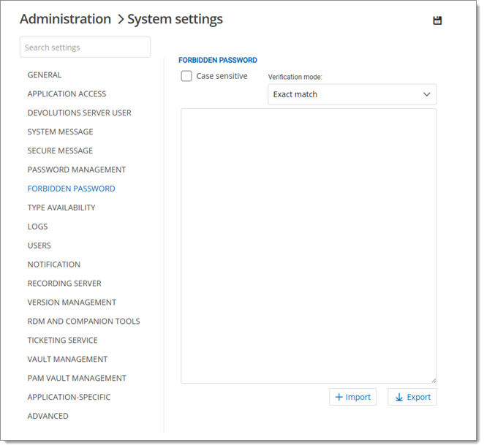484x448 pixels.
Task: Select Type Availability in sidebar
Action: 61,208
